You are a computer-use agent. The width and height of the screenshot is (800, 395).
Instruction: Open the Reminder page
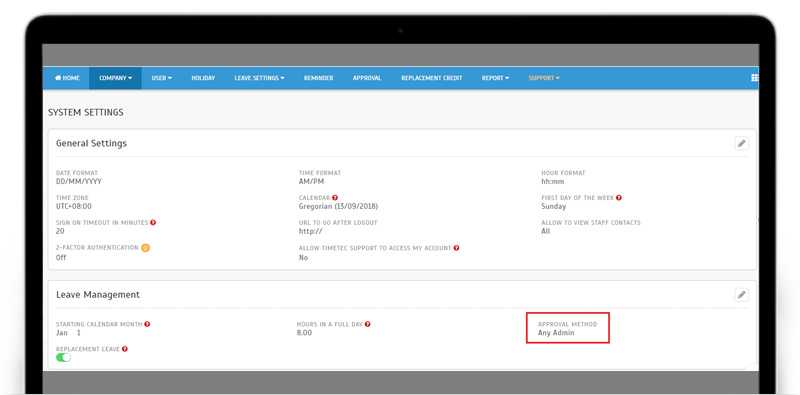318,78
